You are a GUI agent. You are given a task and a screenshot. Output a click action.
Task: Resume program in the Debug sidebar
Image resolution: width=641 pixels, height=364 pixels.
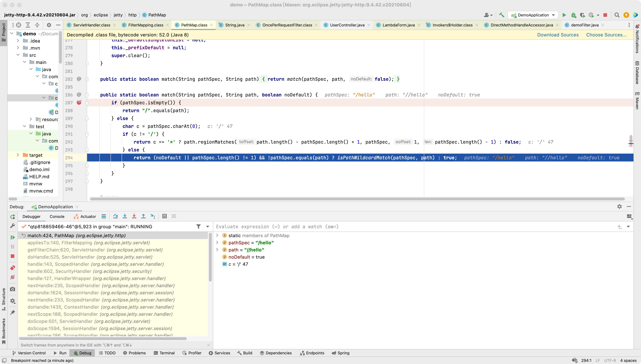pyautogui.click(x=13, y=237)
